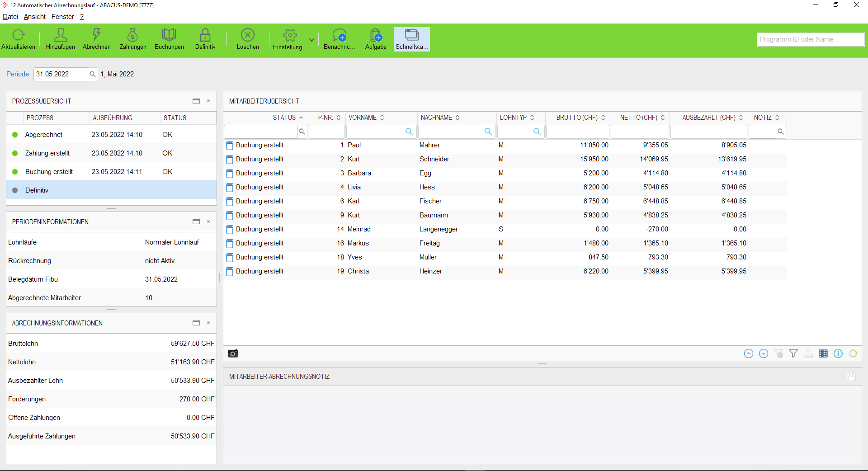Click the Definitiv lock icon
This screenshot has width=868, height=471.
pos(205,35)
